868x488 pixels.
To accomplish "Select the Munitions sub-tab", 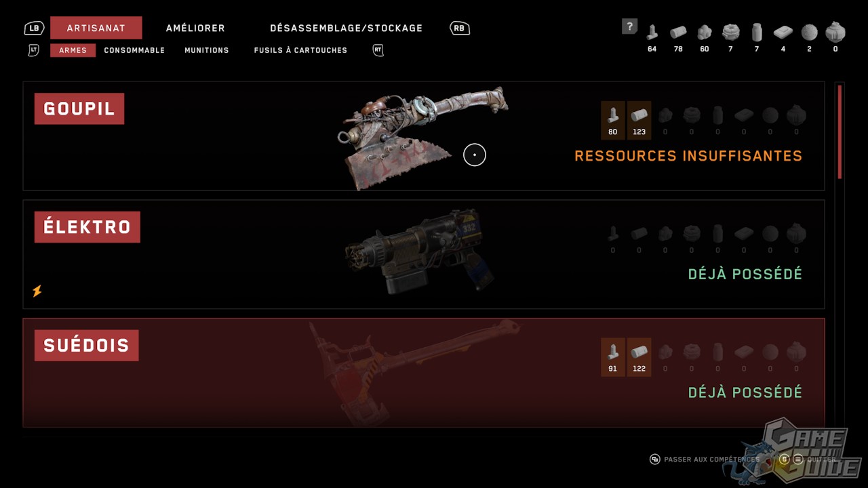I will (207, 50).
